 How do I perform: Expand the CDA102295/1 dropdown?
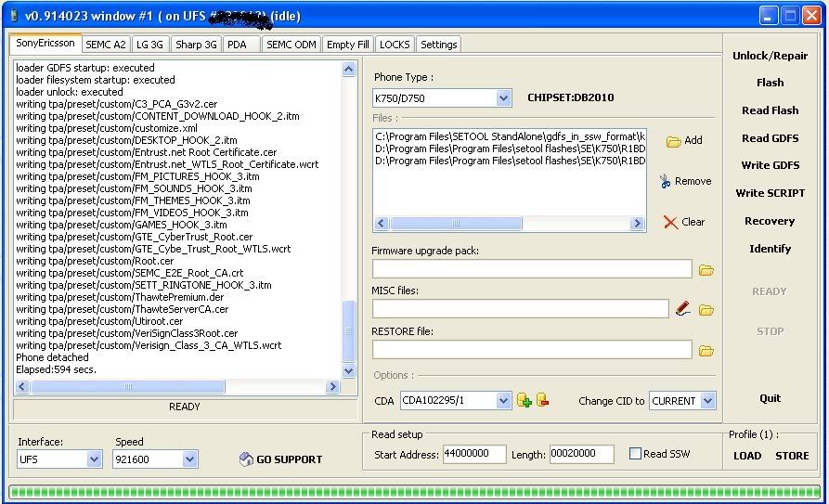503,401
